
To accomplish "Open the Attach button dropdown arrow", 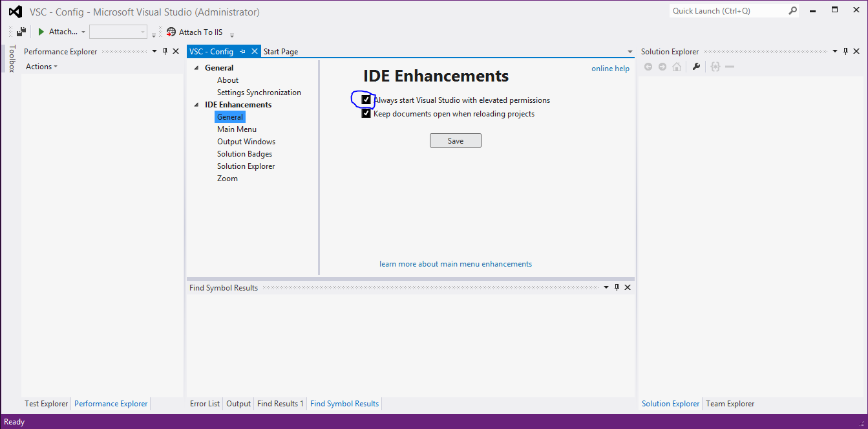I will tap(83, 32).
